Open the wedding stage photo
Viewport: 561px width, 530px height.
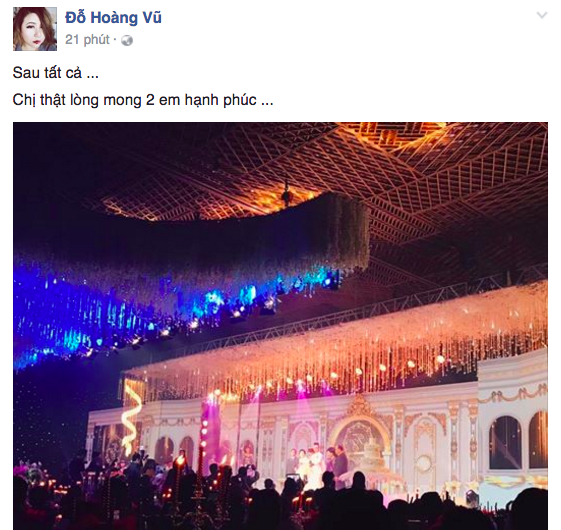click(x=280, y=326)
